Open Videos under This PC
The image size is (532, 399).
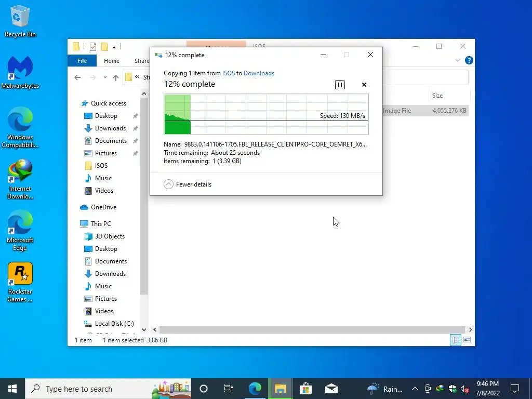coord(99,311)
